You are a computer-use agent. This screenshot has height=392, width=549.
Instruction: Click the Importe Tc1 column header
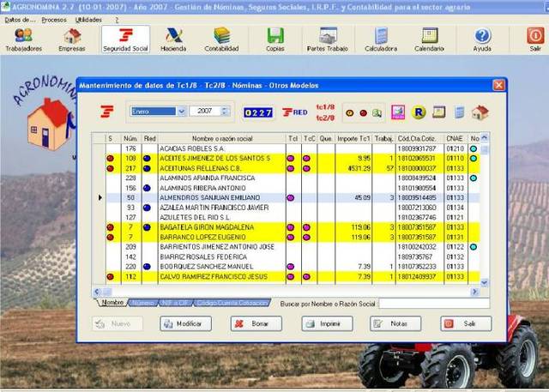(x=353, y=139)
